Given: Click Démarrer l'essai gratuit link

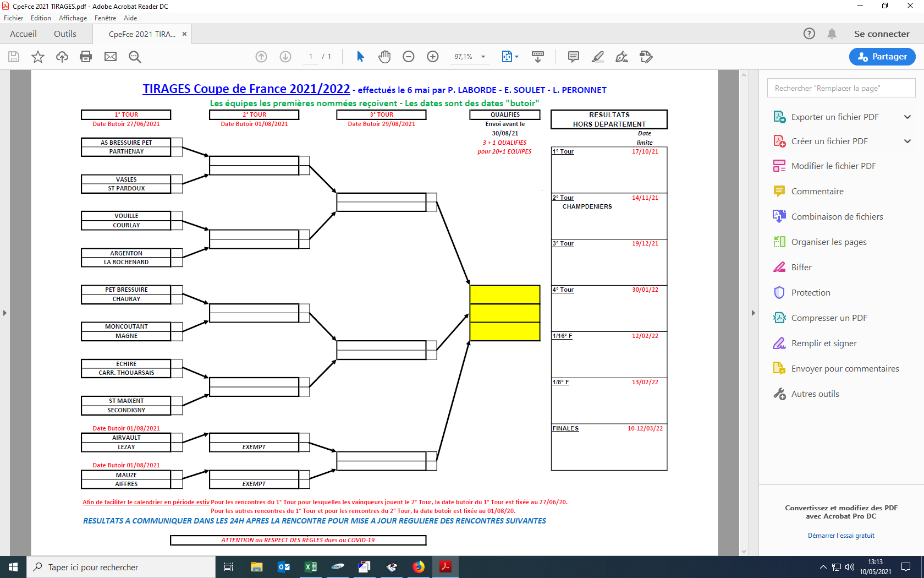Looking at the screenshot, I should pos(841,536).
